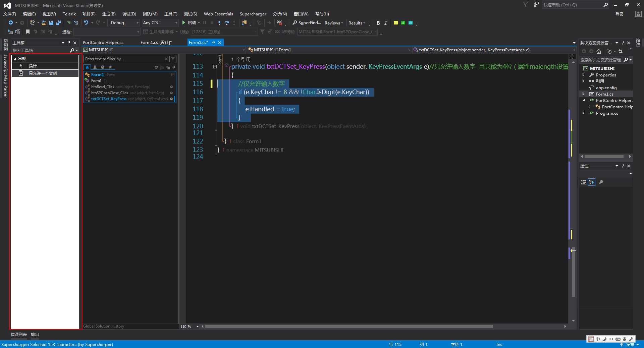Click the property pages wrench icon

[x=601, y=182]
